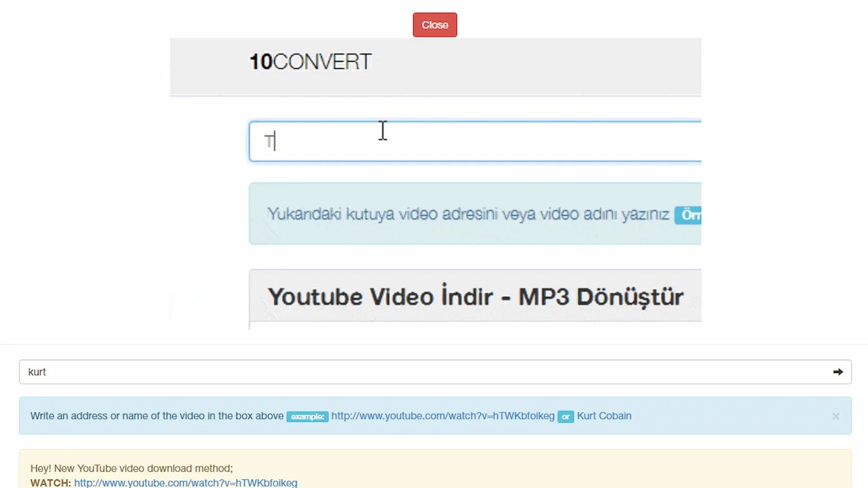Image resolution: width=868 pixels, height=488 pixels.
Task: Click the cut-off blue Örn badge
Action: (689, 215)
